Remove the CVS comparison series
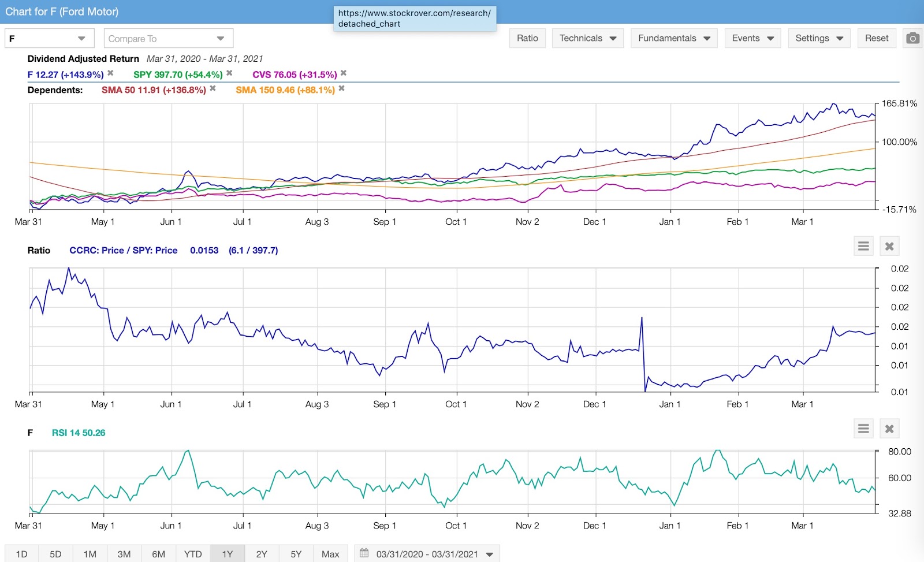The height and width of the screenshot is (562, 924). (344, 73)
